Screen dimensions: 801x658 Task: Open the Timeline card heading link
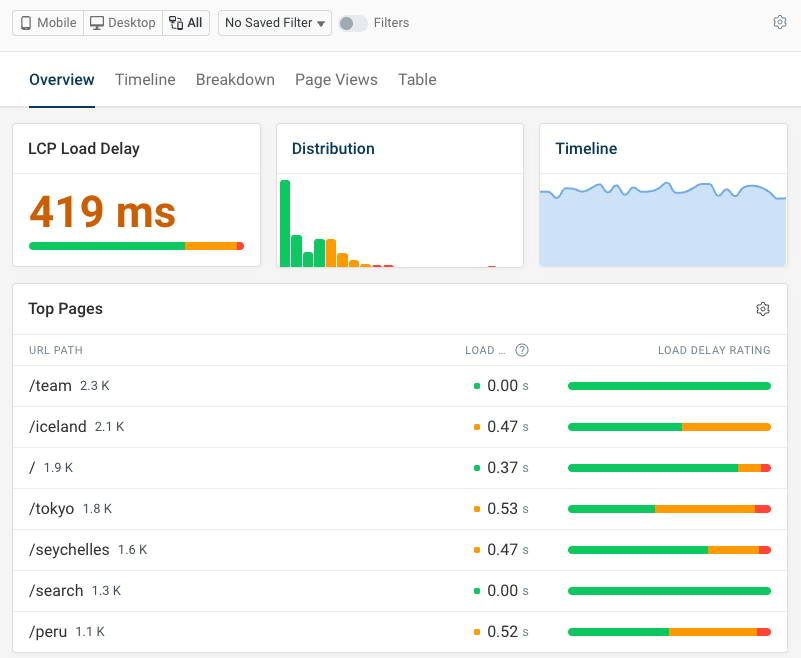tap(586, 149)
